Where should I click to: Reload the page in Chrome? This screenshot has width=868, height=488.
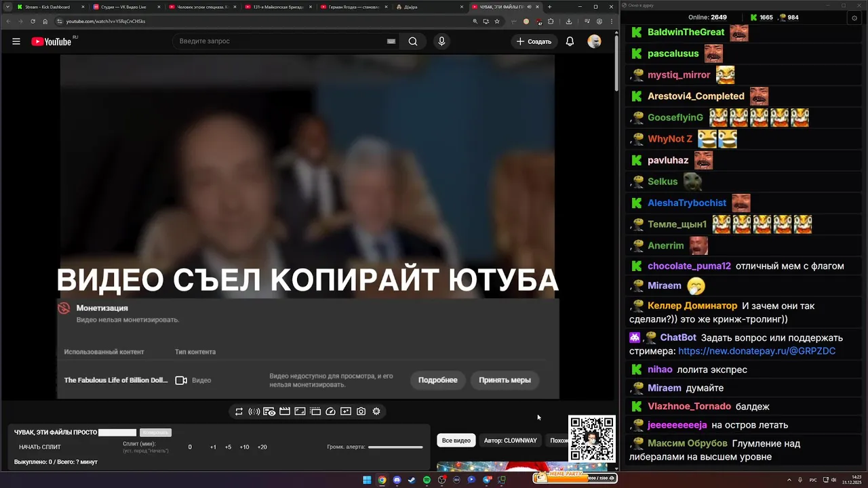click(33, 21)
